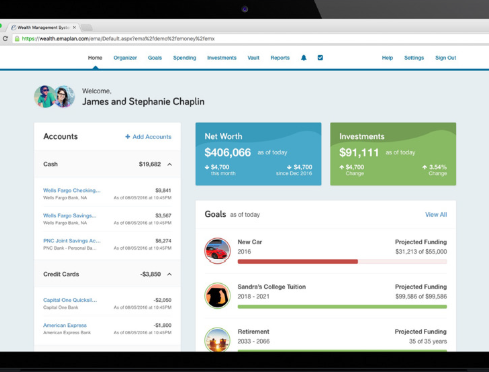Go to the Home tab
Screen dimensions: 489x372
coord(95,58)
